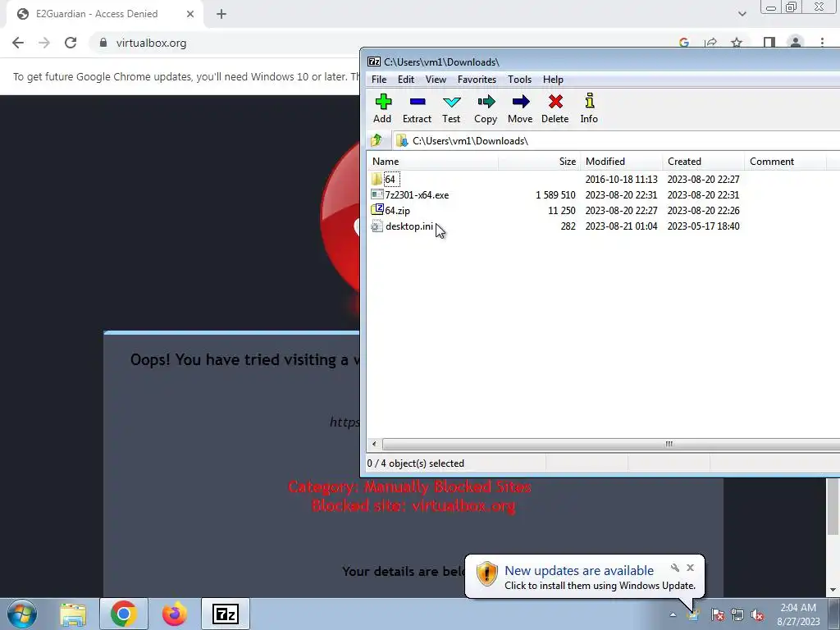Share this page from Chrome address bar

tap(711, 43)
